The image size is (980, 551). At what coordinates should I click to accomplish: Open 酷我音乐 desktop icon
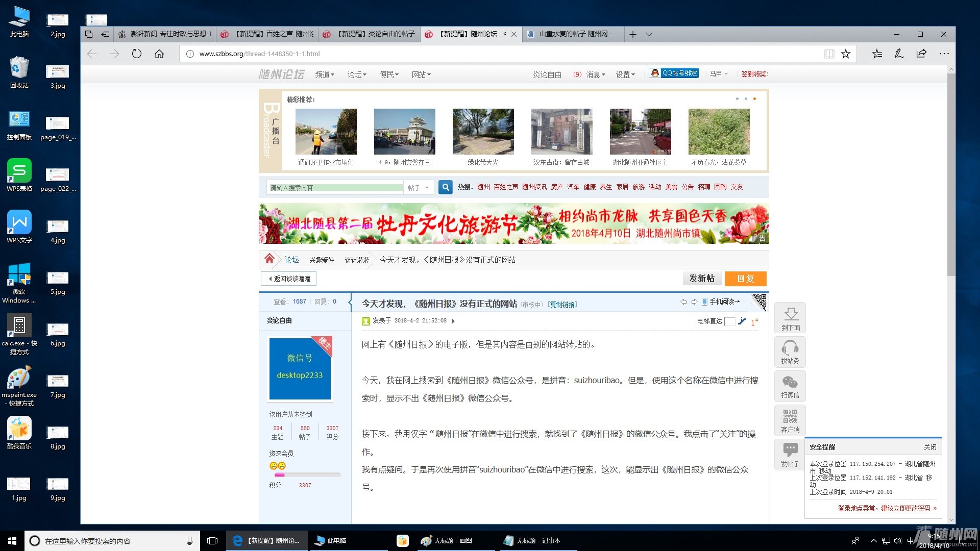click(19, 432)
